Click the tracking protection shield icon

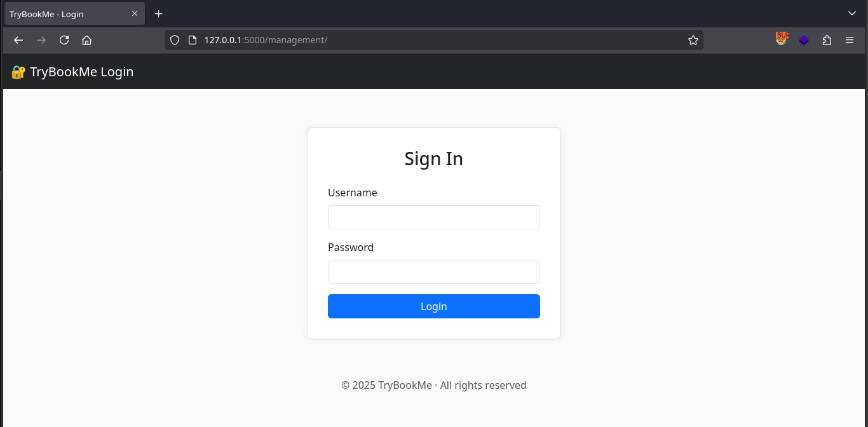pos(175,40)
